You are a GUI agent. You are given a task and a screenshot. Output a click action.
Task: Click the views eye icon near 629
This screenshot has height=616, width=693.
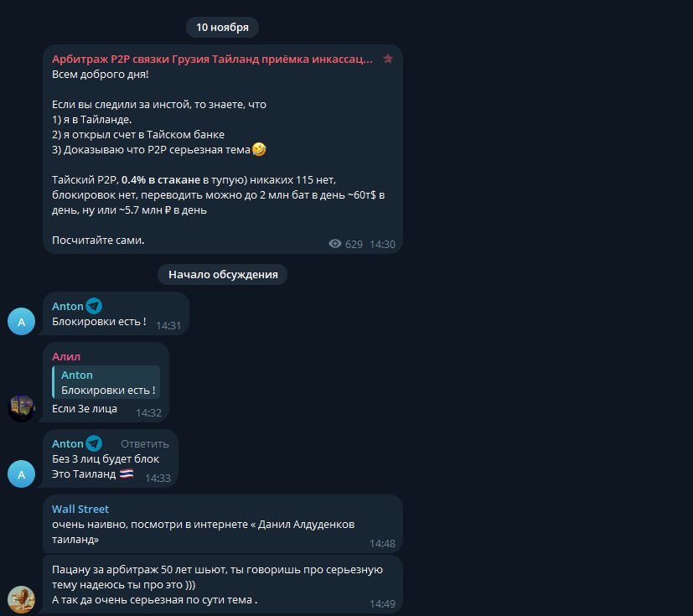click(335, 244)
